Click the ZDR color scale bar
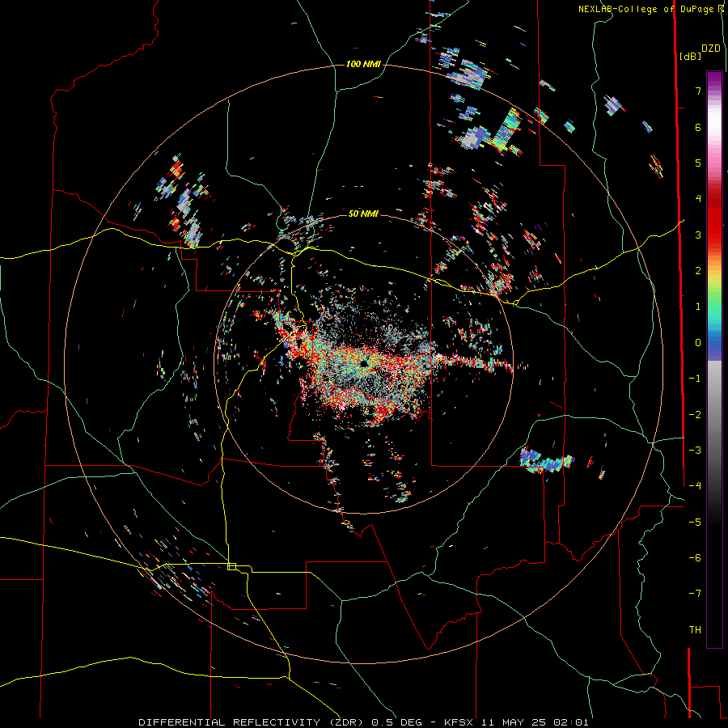Image resolution: width=728 pixels, height=728 pixels. coord(714,359)
